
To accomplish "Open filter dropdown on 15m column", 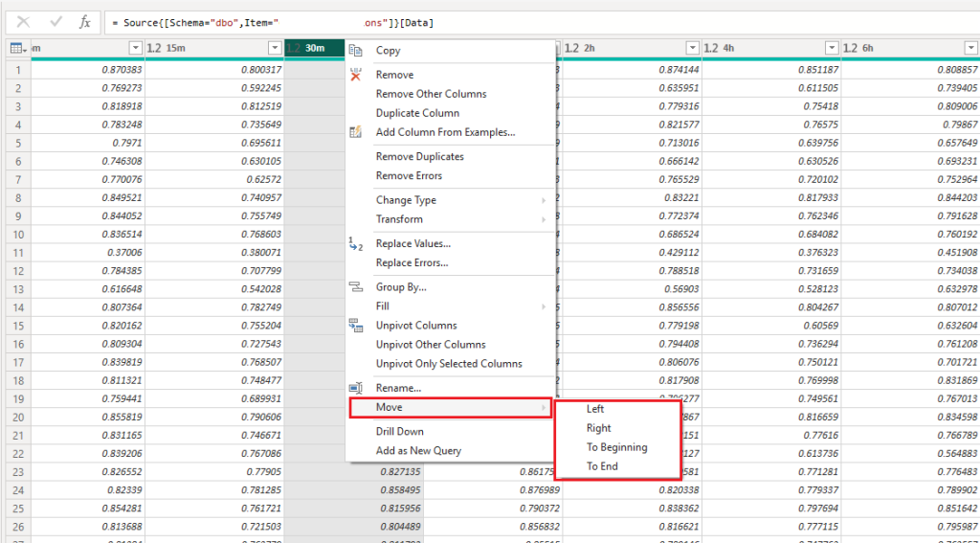I will [x=275, y=48].
